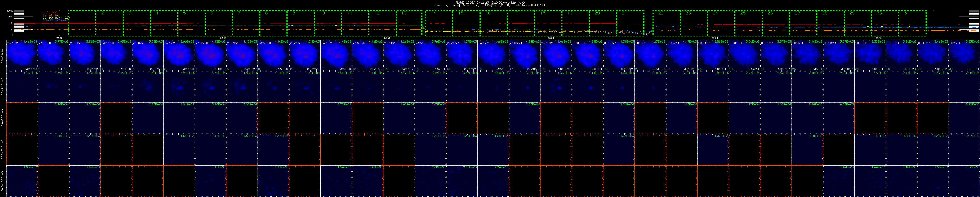Open the 3-6 keV image starting 23:58:24
This screenshot has height=197, width=980.
point(524,55)
